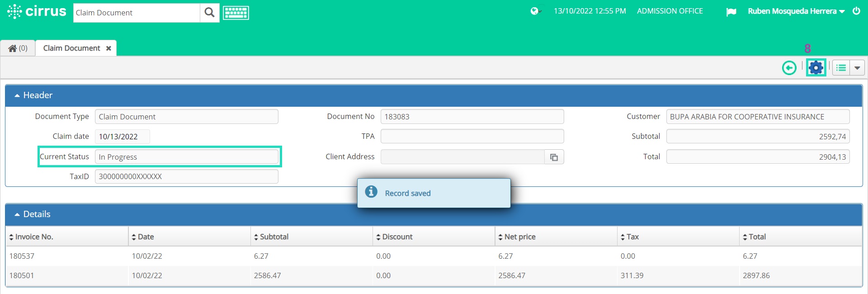Viewport: 868px width, 294px height.
Task: Open dropdown arrow beside list icon
Action: tap(857, 68)
